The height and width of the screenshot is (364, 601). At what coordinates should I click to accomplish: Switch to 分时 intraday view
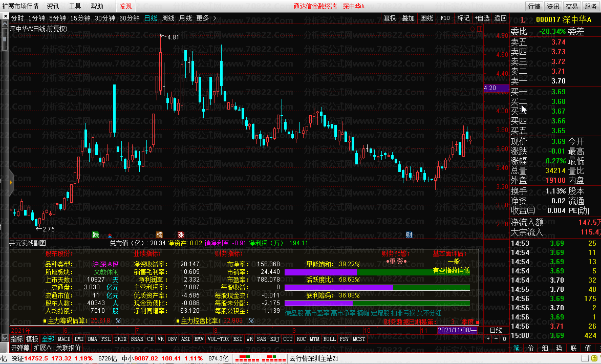pyautogui.click(x=17, y=18)
